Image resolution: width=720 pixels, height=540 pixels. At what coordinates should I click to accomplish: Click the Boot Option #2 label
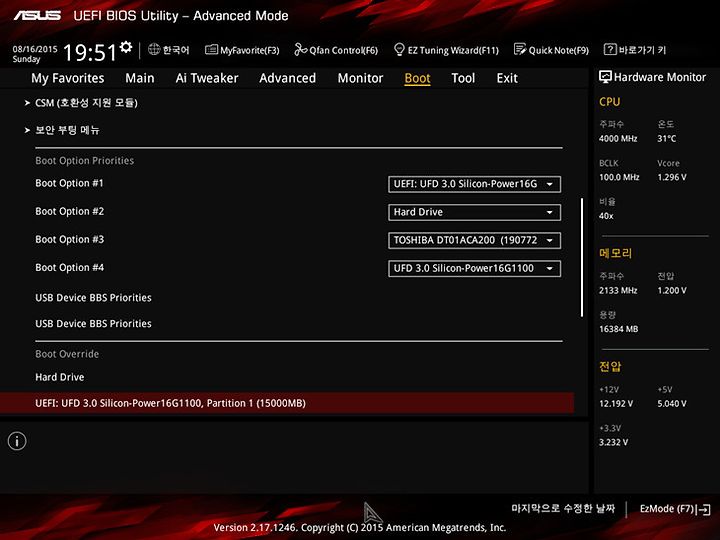click(x=69, y=211)
